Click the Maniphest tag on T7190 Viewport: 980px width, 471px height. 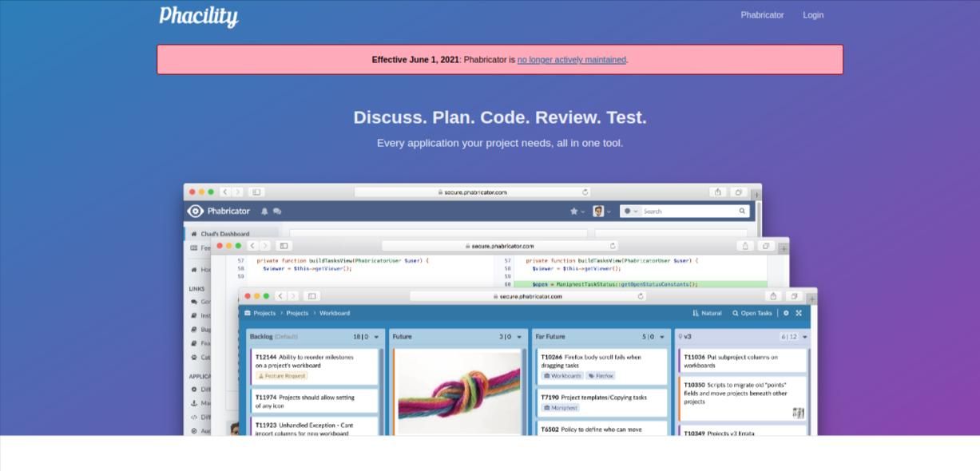tap(560, 408)
